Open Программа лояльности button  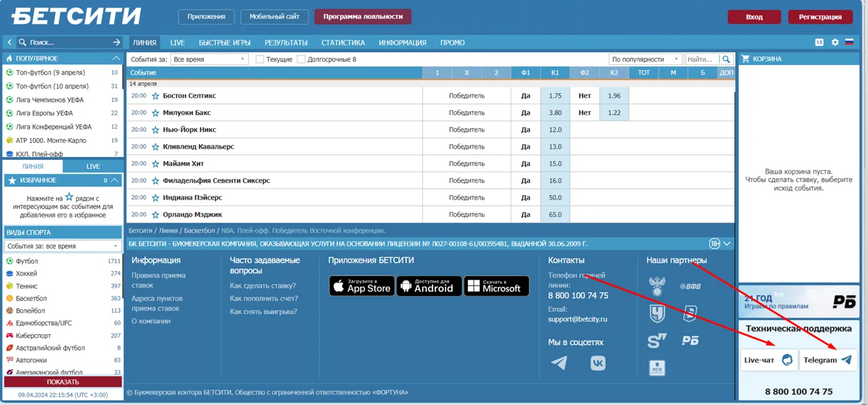tap(363, 17)
